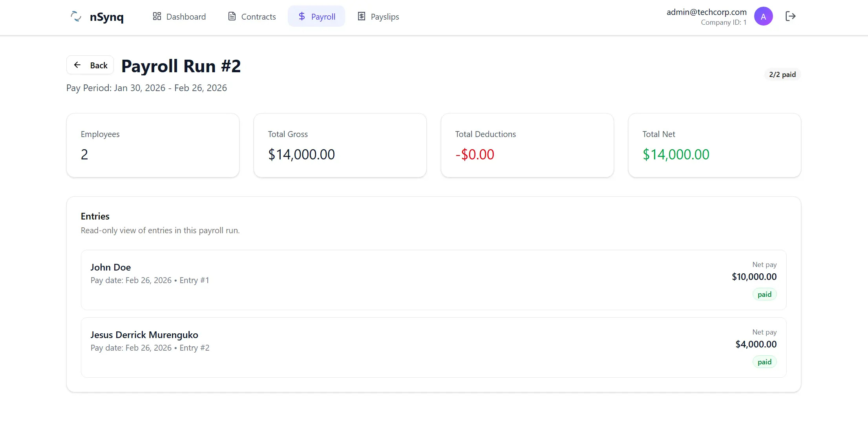Click the purple user avatar
868x448 pixels.
[x=763, y=16]
